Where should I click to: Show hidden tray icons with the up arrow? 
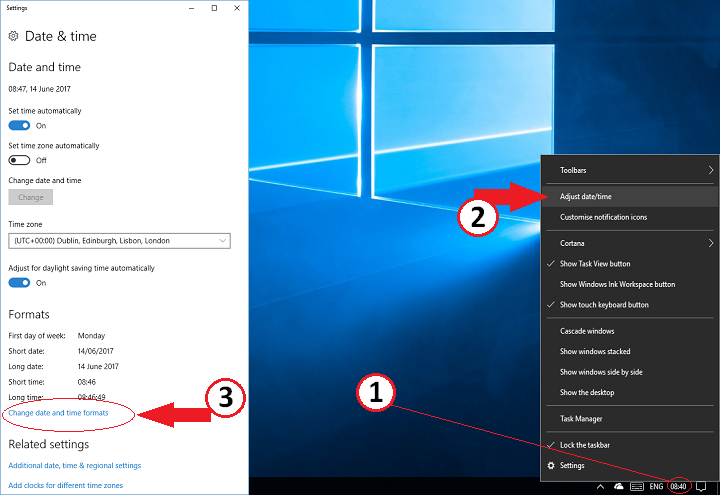point(601,486)
